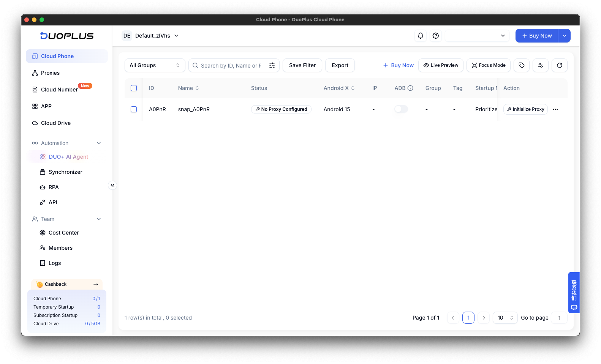
Task: Click the help question mark icon
Action: 436,36
